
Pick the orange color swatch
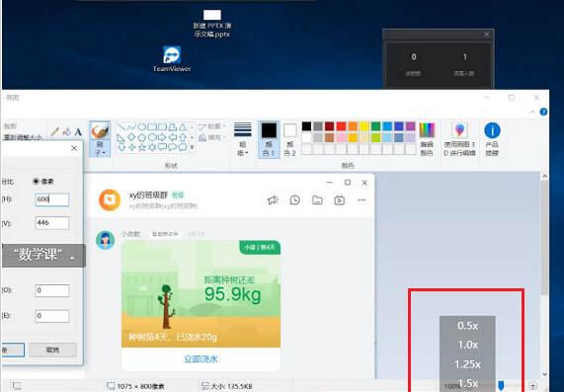pos(353,126)
